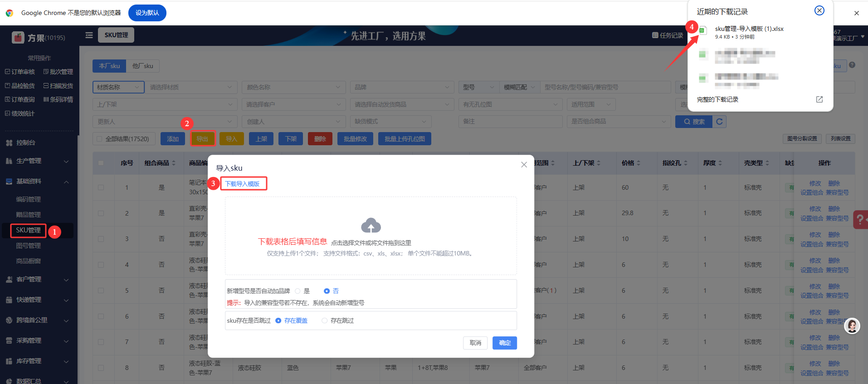Open the 颜色名称 dropdown
The height and width of the screenshot is (384, 868).
point(293,87)
